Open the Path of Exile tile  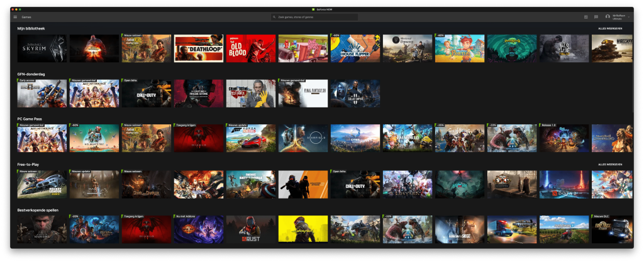click(x=512, y=185)
